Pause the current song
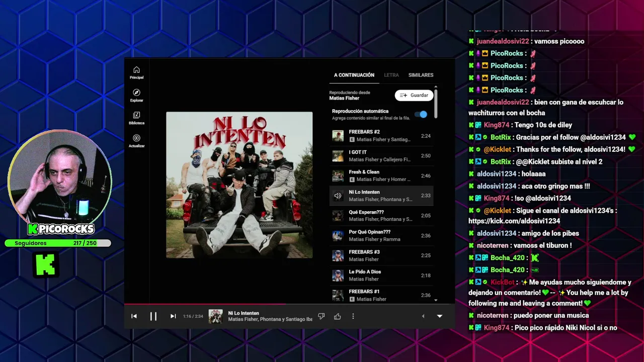 tap(153, 316)
